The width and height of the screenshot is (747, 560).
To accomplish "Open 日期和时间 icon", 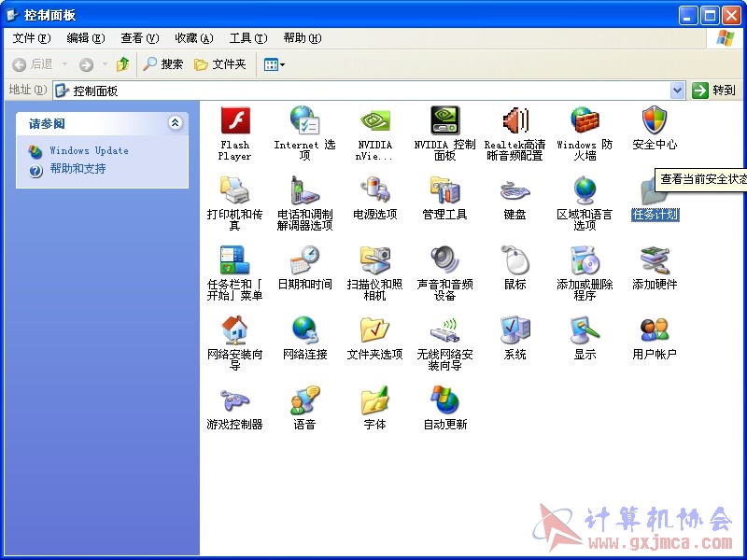I will pyautogui.click(x=305, y=260).
